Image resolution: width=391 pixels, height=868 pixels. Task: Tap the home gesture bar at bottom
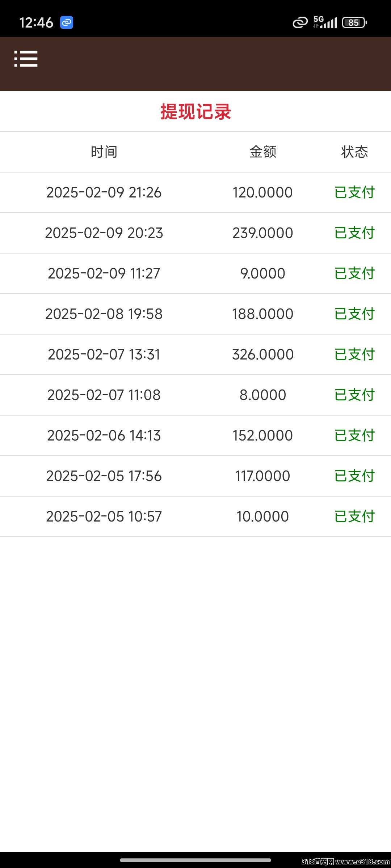click(x=195, y=860)
